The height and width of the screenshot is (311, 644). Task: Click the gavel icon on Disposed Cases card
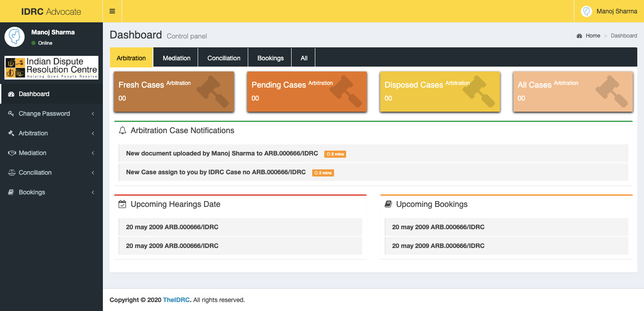click(x=479, y=91)
